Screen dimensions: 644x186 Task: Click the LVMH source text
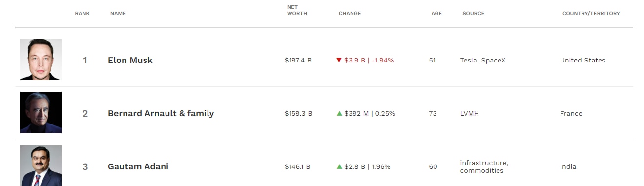[x=470, y=114]
